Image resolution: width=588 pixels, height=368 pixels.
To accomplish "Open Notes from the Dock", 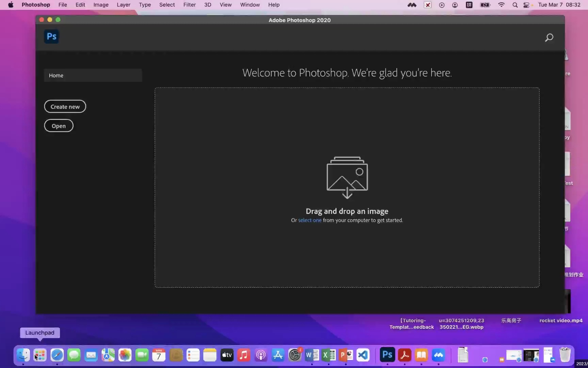I will tap(210, 355).
